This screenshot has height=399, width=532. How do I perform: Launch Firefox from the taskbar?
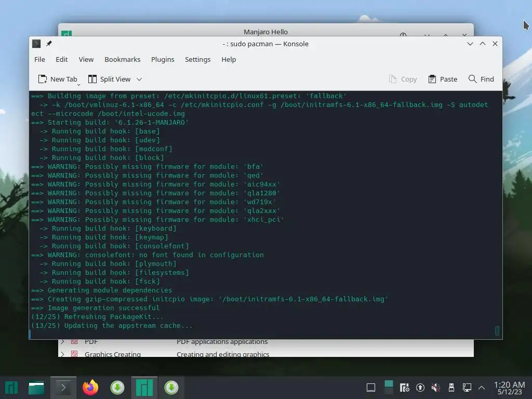click(x=90, y=388)
